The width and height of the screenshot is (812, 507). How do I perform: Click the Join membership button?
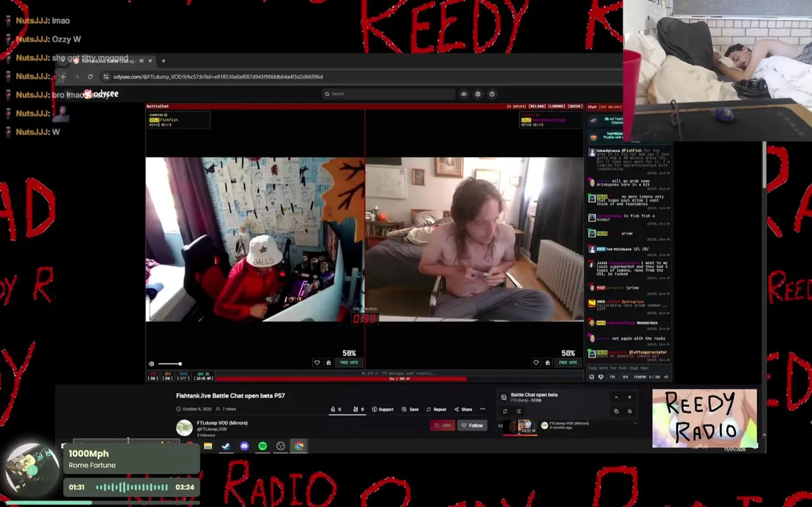click(x=443, y=425)
